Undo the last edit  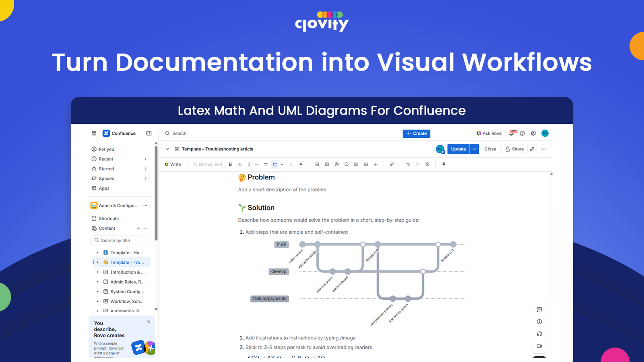pos(407,164)
